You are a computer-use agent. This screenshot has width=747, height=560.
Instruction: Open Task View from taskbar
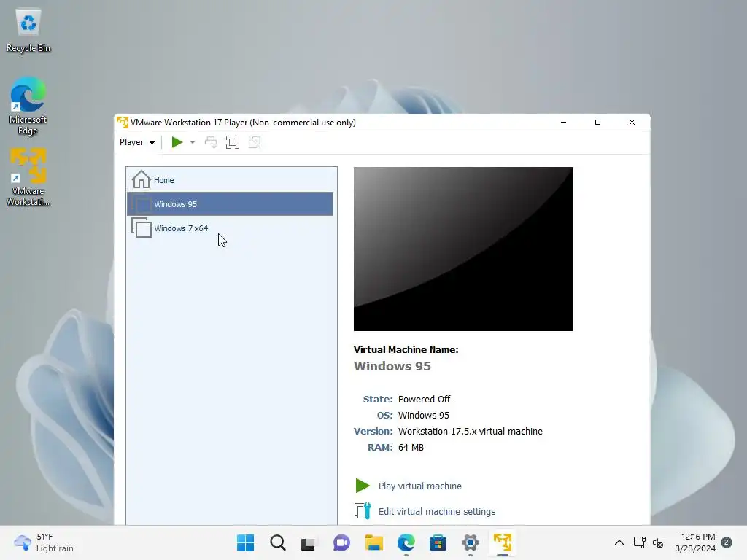pos(309,542)
